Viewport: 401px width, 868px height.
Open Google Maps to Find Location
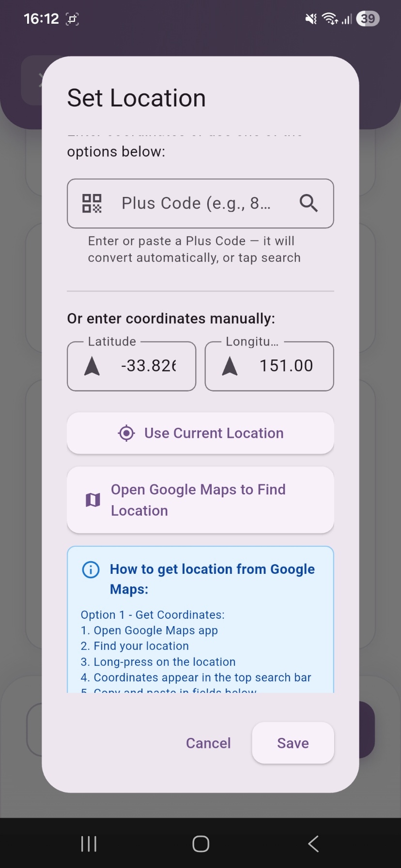pyautogui.click(x=200, y=500)
